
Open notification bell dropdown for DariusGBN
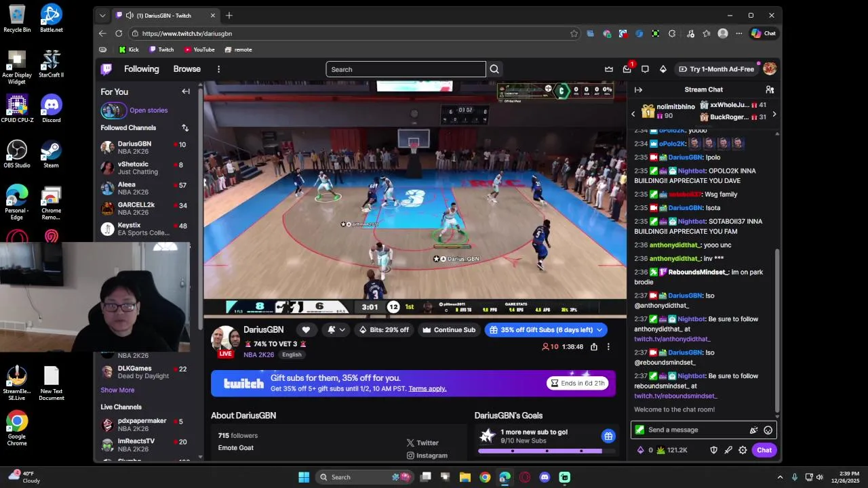pos(336,330)
